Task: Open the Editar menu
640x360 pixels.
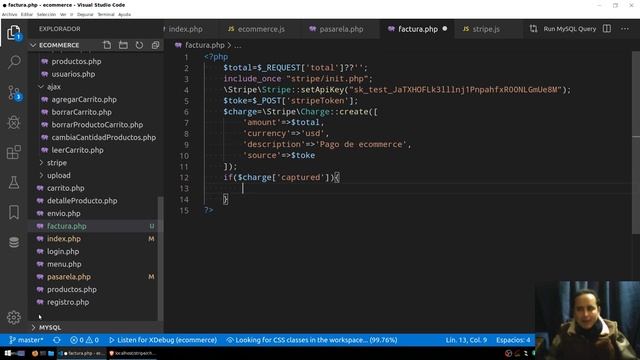Action: (x=27, y=14)
